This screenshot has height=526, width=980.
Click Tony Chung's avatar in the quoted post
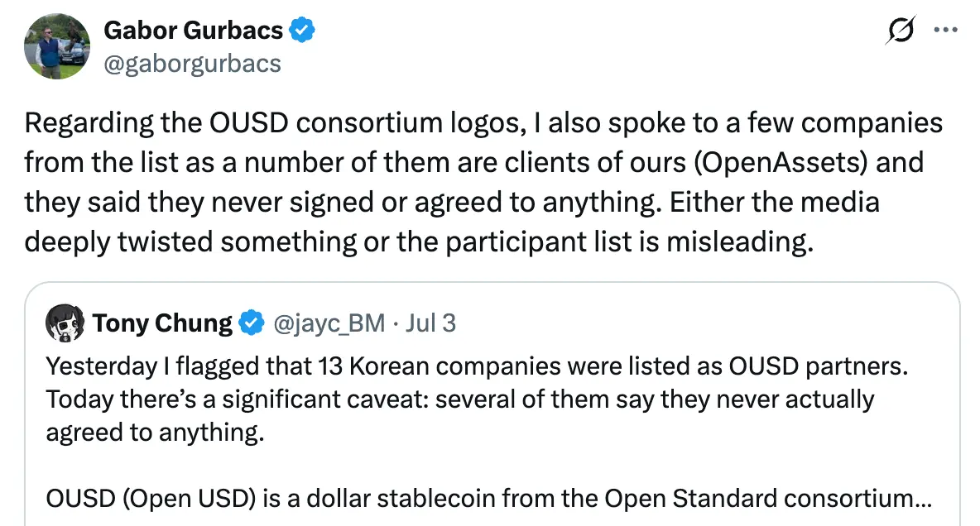(x=65, y=323)
